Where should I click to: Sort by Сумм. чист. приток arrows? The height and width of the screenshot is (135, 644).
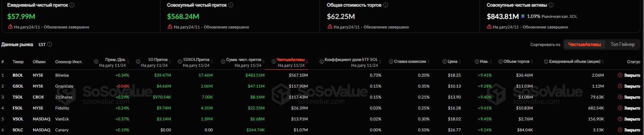pyautogui.click(x=264, y=62)
